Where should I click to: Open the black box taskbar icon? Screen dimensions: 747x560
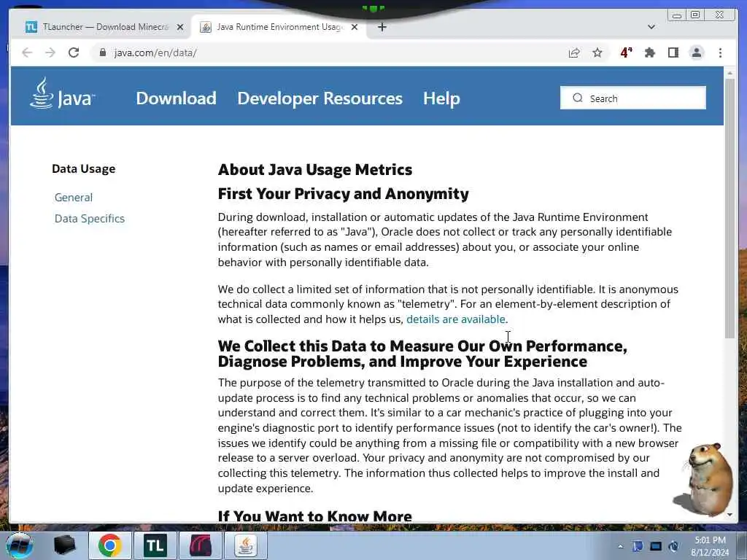pyautogui.click(x=64, y=545)
